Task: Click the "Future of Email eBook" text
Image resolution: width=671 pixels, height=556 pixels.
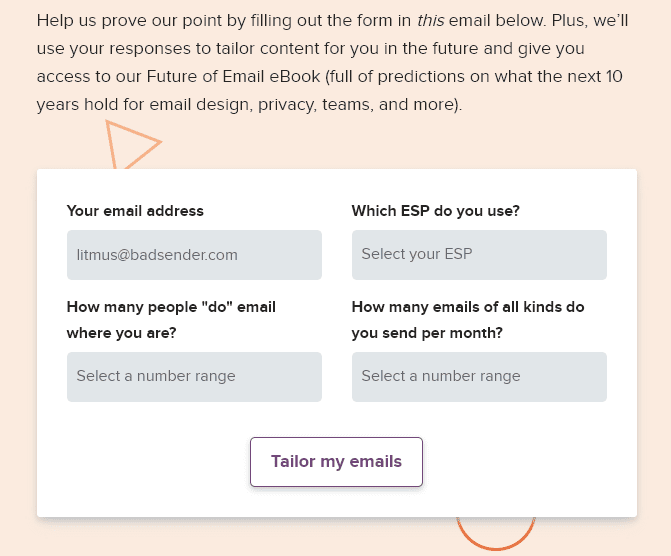Action: click(233, 77)
